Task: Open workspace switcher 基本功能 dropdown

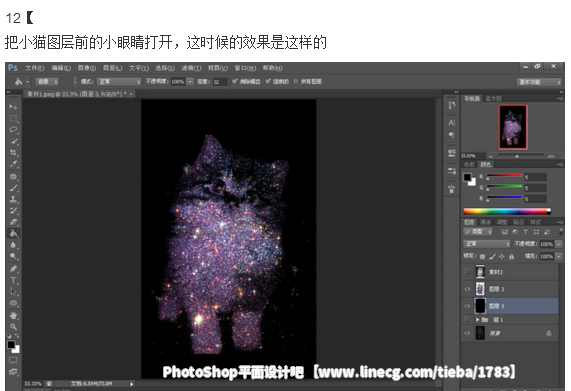Action: (x=539, y=82)
